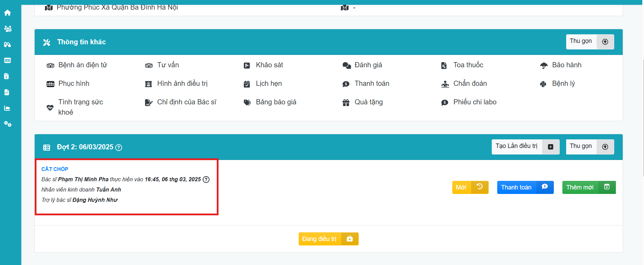This screenshot has height=265, width=644.
Task: Click the plus icon of Tạo Lần điều trị
Action: coord(550,147)
